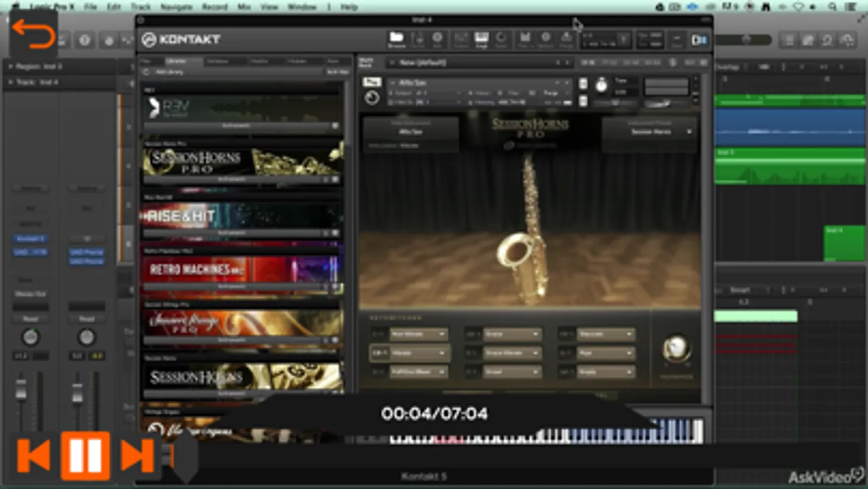Open the Window menu
The image size is (868, 489).
301,7
